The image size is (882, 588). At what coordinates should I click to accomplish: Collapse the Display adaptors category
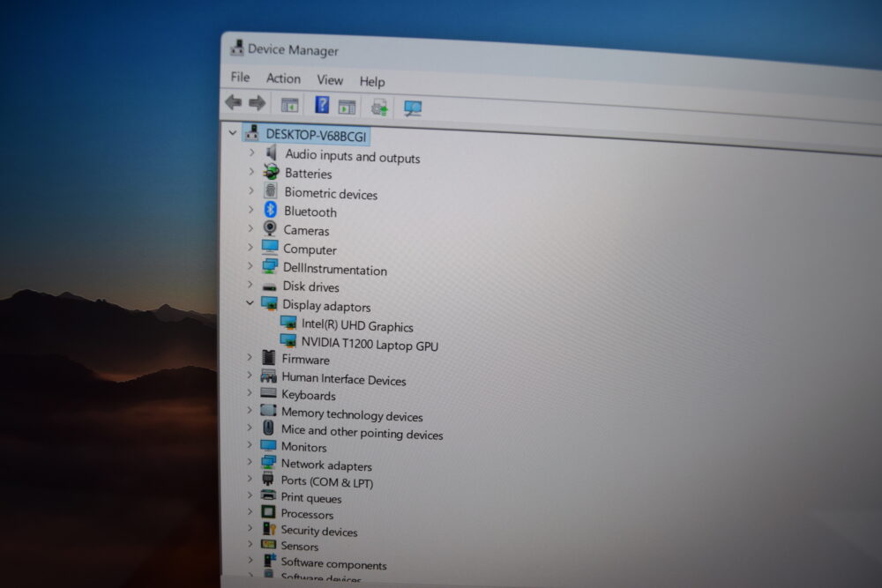[250, 303]
